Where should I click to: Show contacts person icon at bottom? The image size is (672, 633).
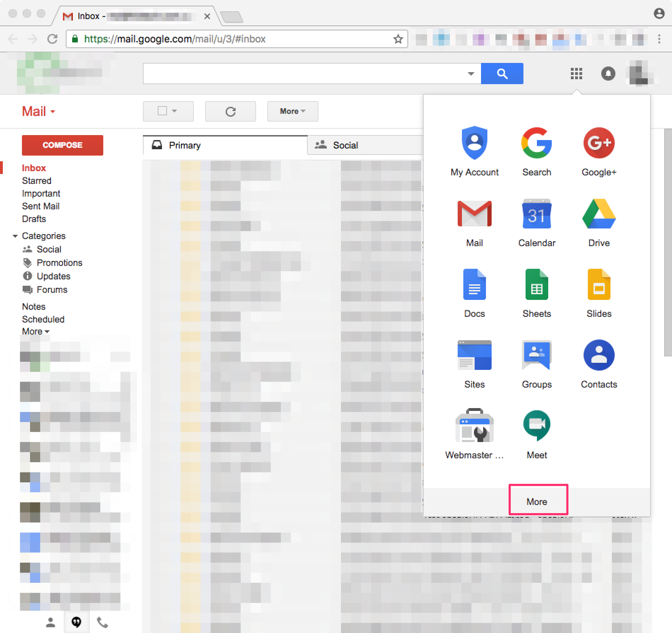tap(51, 622)
